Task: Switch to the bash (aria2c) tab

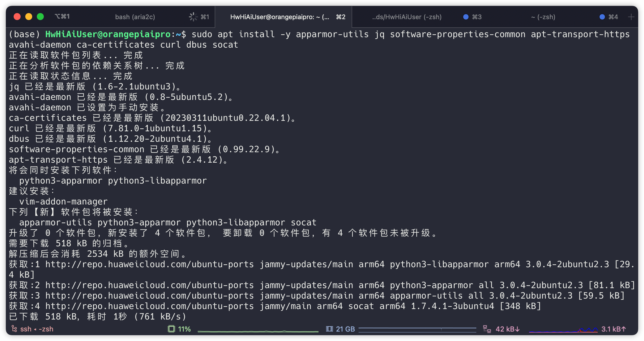Action: [135, 17]
